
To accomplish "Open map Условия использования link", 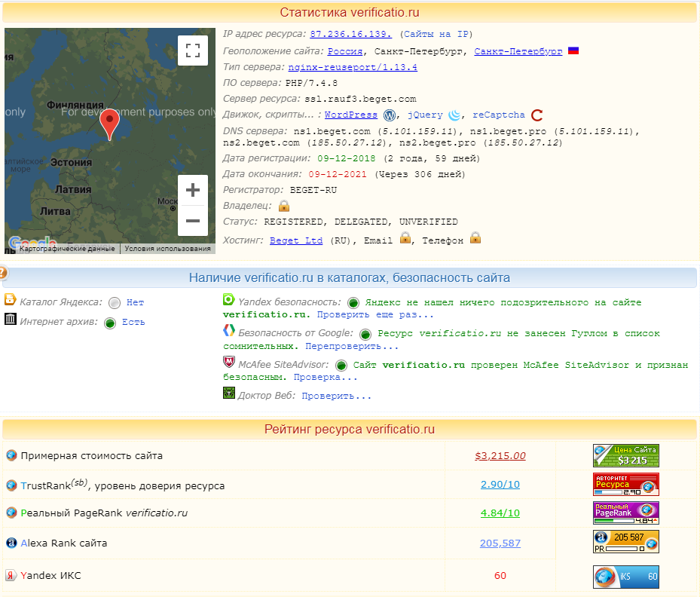I will [167, 249].
